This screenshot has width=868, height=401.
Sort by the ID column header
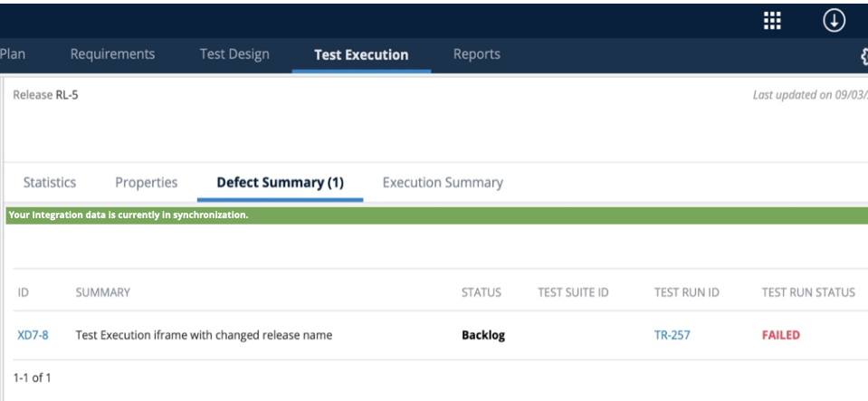point(24,292)
